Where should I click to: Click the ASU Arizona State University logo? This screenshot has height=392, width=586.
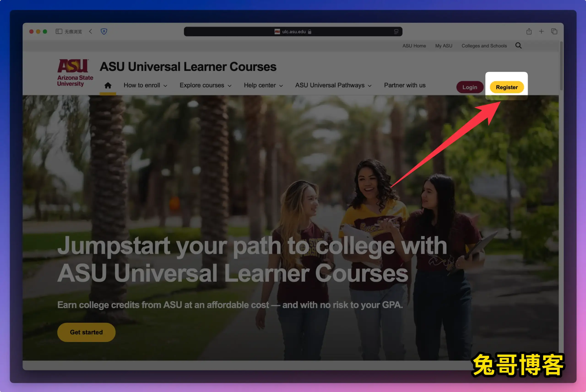coord(75,73)
